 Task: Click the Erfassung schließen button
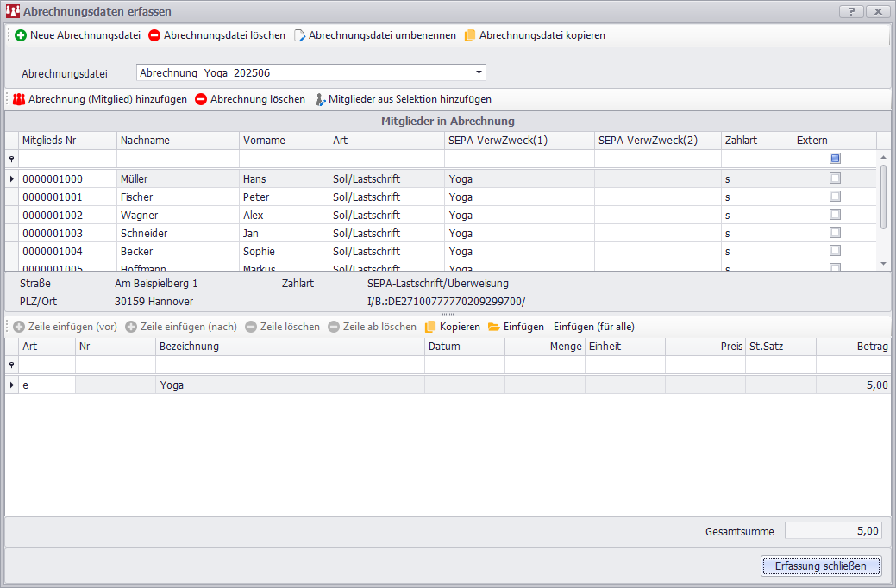tap(821, 566)
